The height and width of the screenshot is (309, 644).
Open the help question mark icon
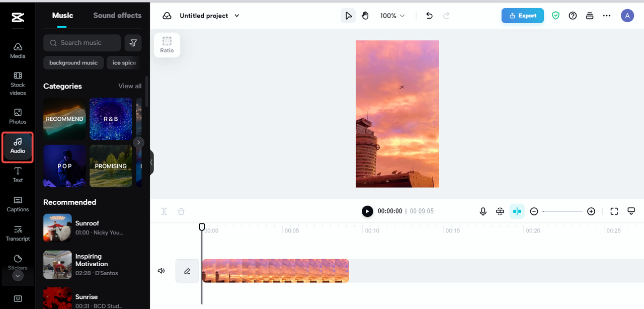(x=573, y=16)
